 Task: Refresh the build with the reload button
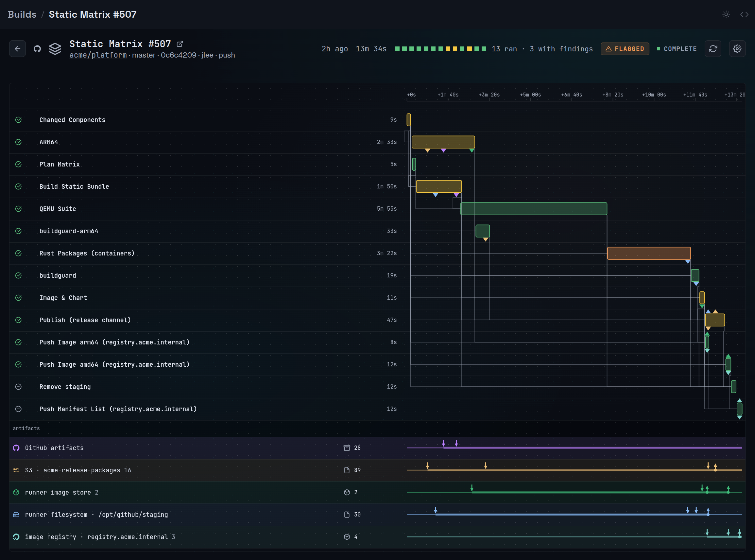coord(713,49)
